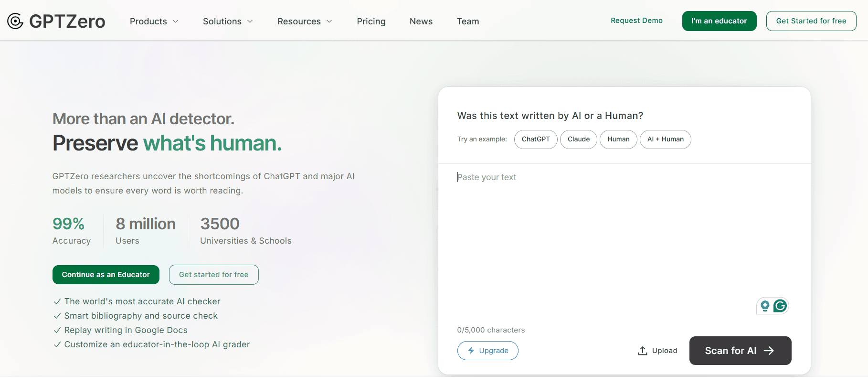This screenshot has width=868, height=386.
Task: Click Get Started for free in header
Action: [811, 21]
